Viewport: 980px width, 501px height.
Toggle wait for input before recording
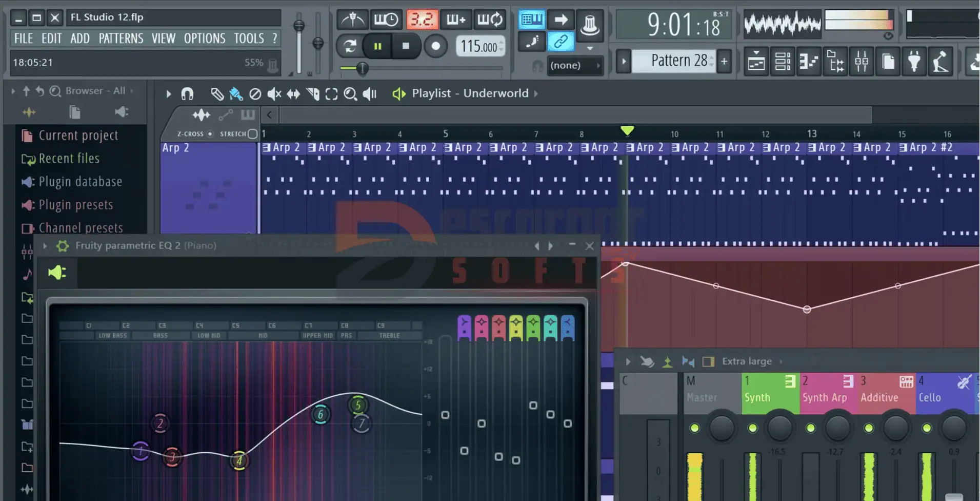(386, 20)
